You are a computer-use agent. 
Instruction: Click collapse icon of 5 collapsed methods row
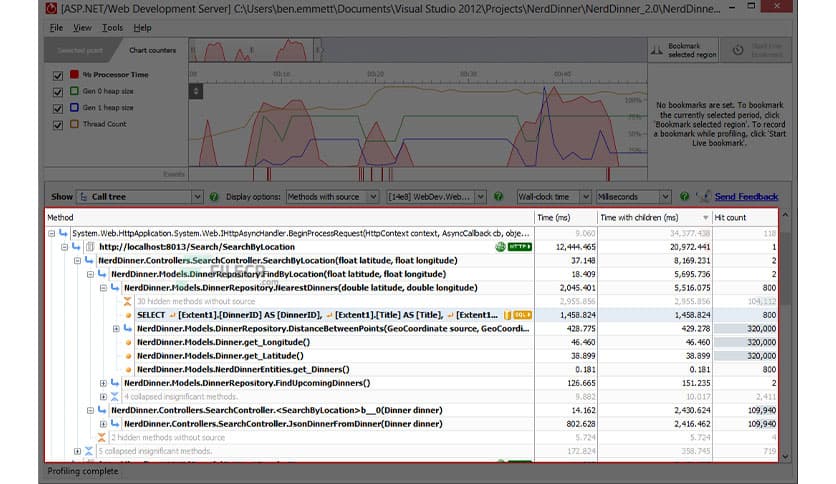pyautogui.click(x=89, y=451)
